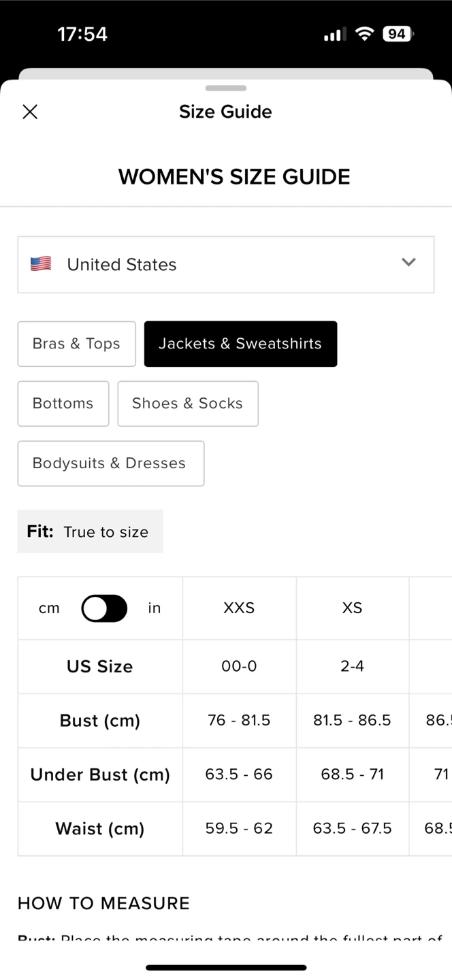Tap the battery indicator in status bar

coord(398,34)
